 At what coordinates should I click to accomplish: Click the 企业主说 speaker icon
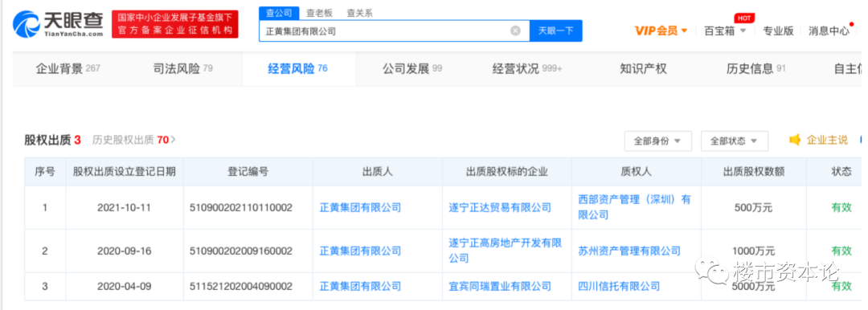(795, 140)
